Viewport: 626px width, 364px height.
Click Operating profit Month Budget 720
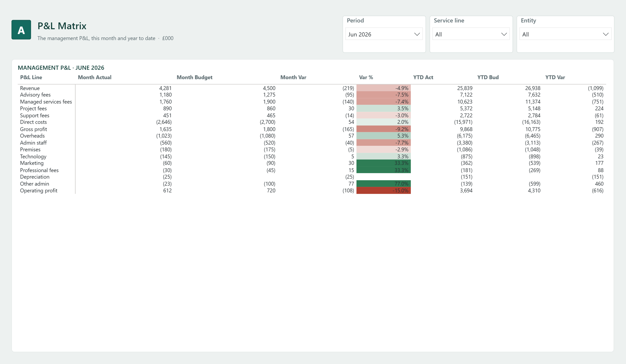pyautogui.click(x=271, y=190)
